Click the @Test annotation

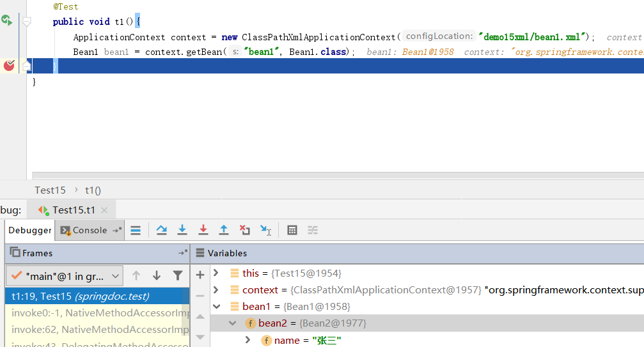coord(65,6)
